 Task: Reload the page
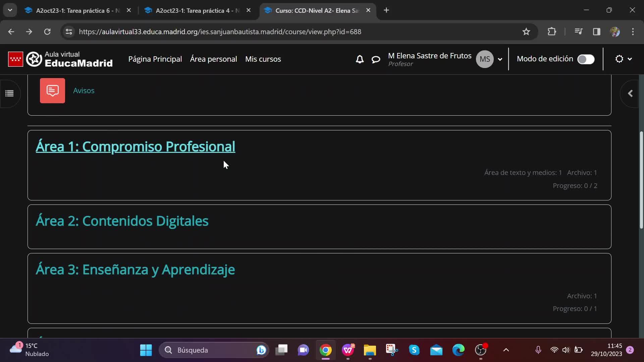tap(47, 32)
